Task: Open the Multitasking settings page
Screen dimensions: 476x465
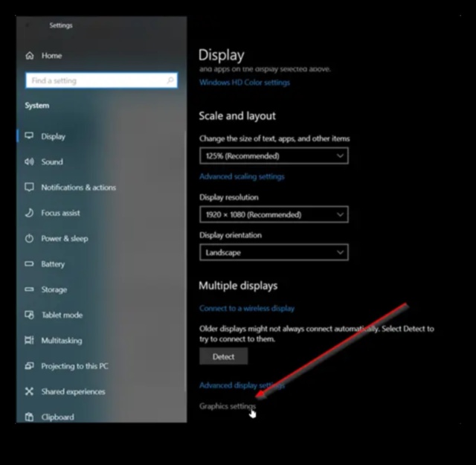Action: 61,341
